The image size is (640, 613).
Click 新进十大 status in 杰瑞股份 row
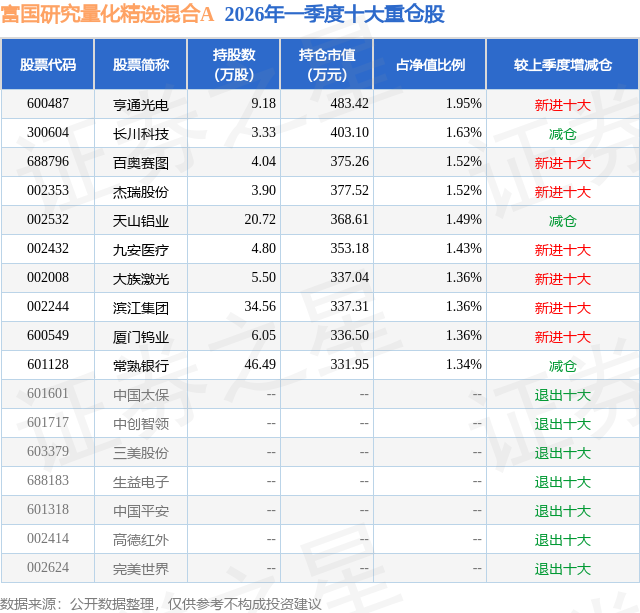(x=562, y=192)
